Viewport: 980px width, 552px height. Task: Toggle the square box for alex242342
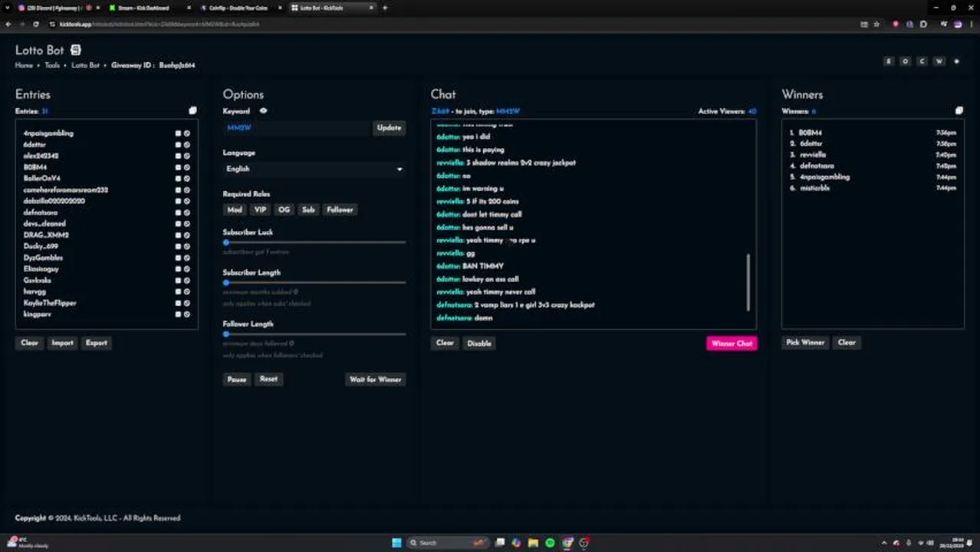178,156
